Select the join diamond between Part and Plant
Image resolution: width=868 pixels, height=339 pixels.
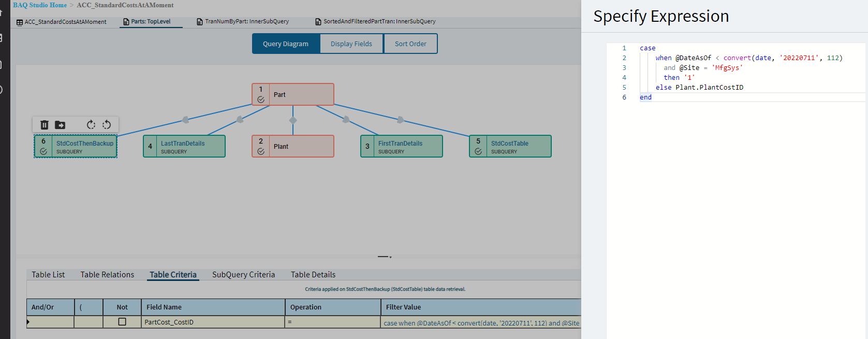[293, 120]
